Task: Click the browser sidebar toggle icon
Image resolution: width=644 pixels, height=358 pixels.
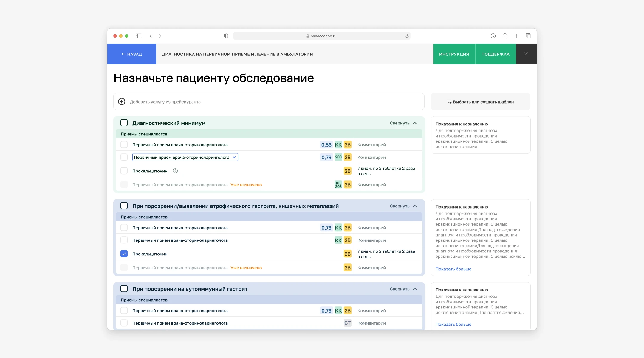Action: [138, 36]
